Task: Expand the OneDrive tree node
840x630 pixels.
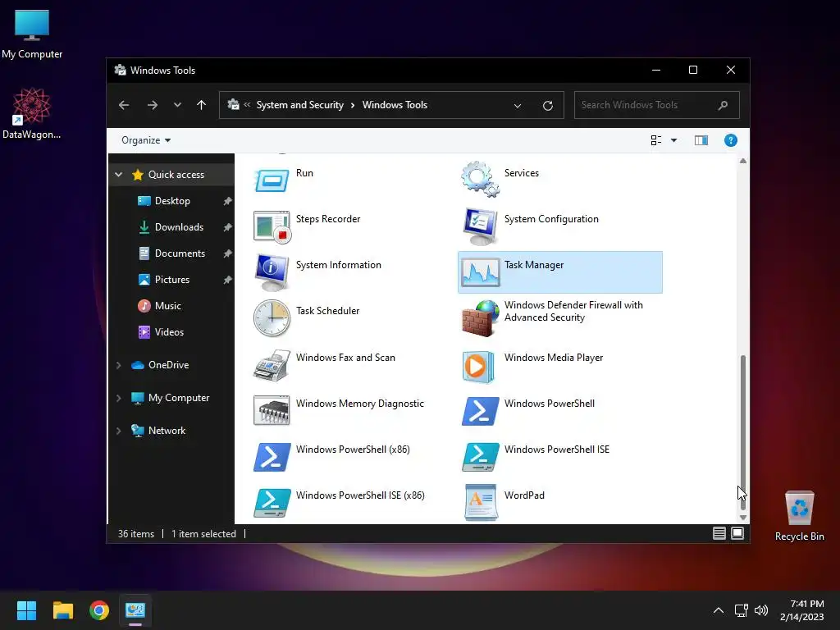Action: coord(119,365)
